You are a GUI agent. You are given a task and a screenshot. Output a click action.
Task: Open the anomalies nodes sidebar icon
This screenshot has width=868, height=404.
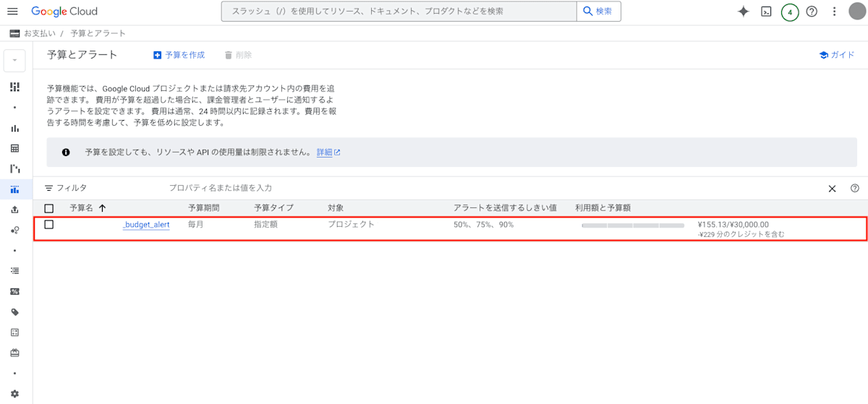14,230
